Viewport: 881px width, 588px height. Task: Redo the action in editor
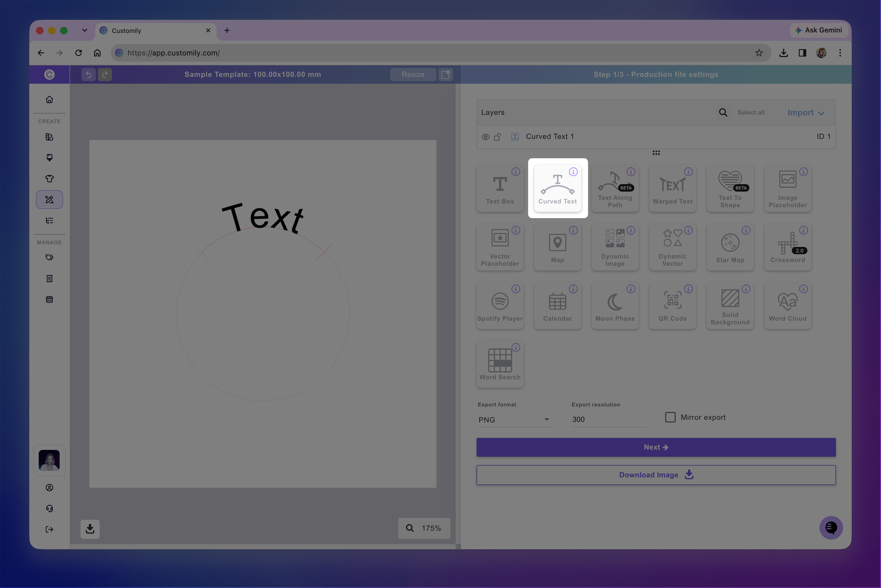(105, 74)
